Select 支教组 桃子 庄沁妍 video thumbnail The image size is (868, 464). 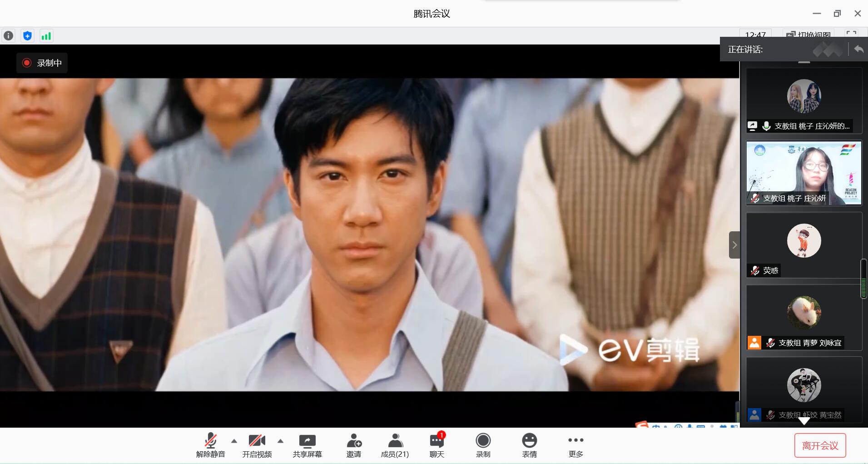(804, 173)
